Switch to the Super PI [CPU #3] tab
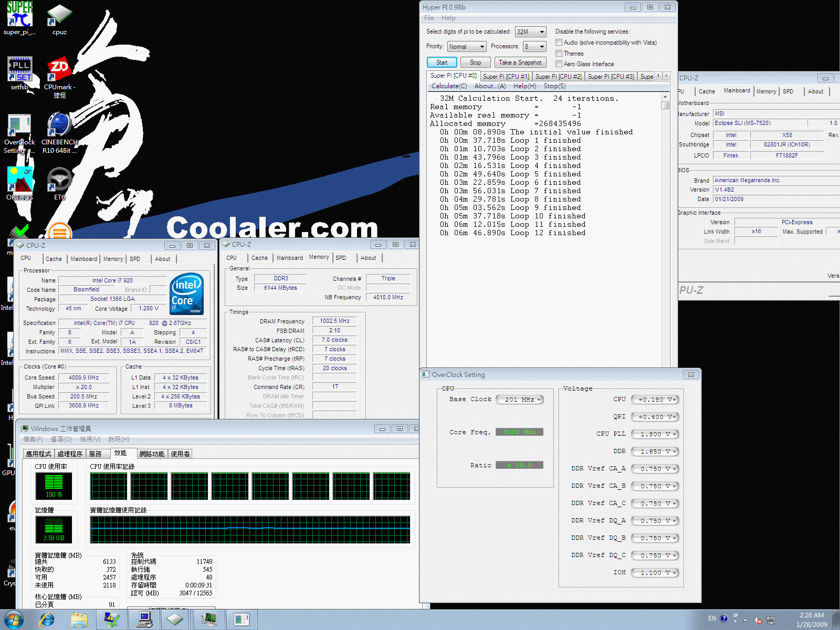This screenshot has width=840, height=630. pos(611,77)
